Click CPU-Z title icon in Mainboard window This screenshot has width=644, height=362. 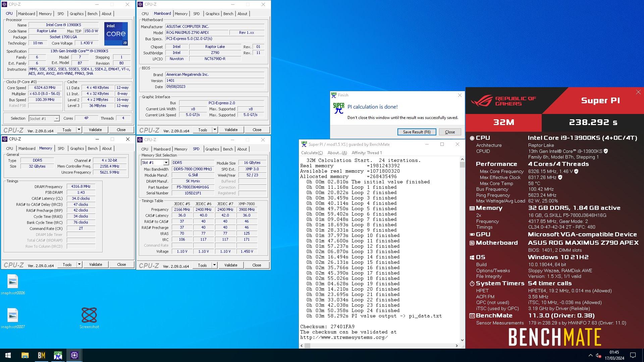click(141, 4)
